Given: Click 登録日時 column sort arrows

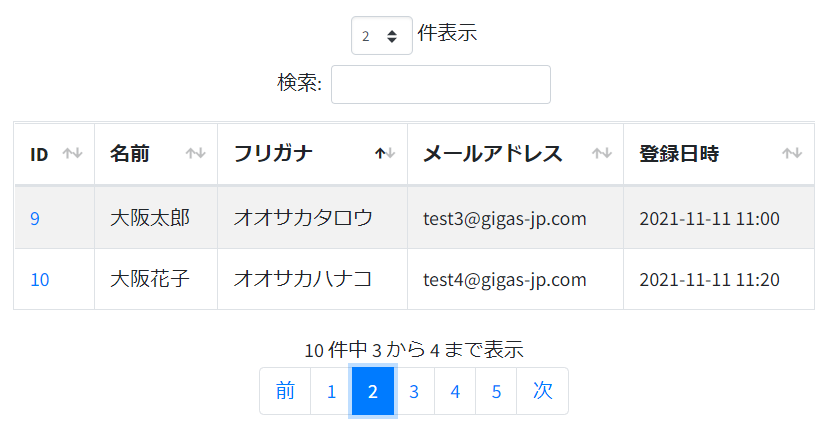Looking at the screenshot, I should (792, 154).
